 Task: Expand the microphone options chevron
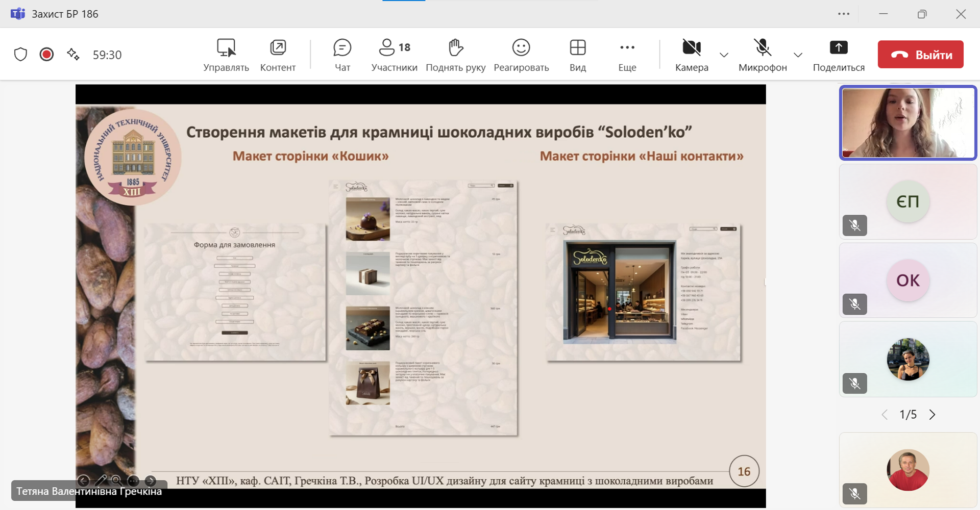tap(798, 55)
